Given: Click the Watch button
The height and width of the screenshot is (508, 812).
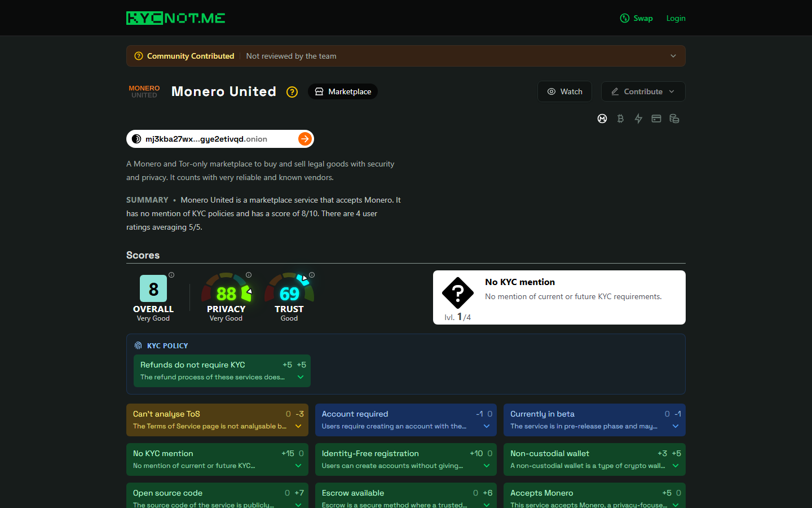Looking at the screenshot, I should click(x=564, y=91).
